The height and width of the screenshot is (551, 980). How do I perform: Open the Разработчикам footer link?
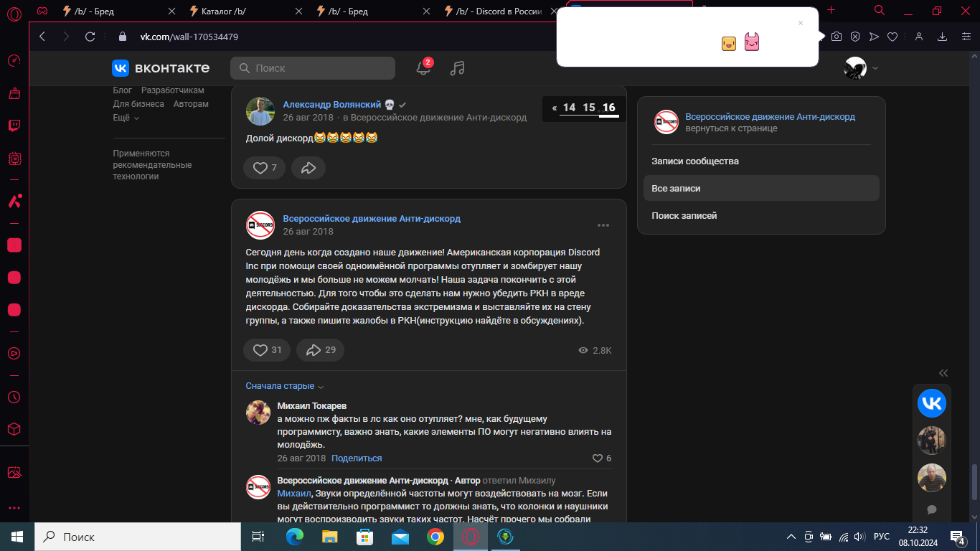click(x=173, y=90)
